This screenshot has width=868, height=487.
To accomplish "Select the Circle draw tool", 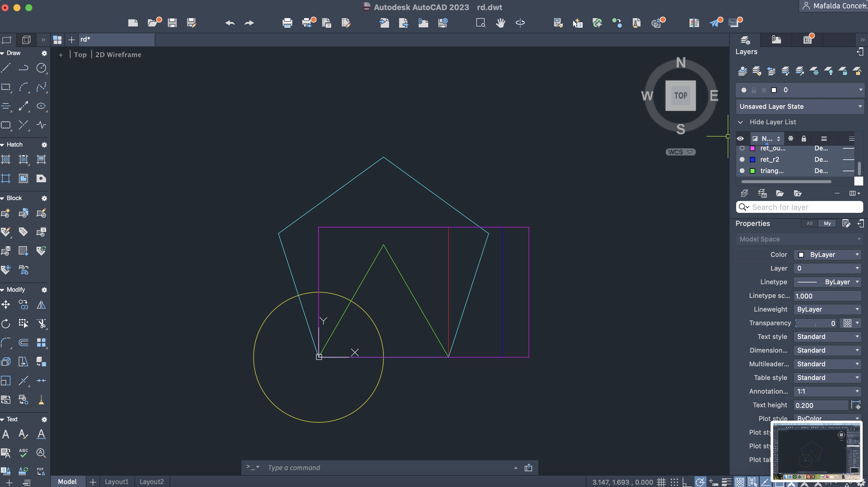I will tap(41, 68).
